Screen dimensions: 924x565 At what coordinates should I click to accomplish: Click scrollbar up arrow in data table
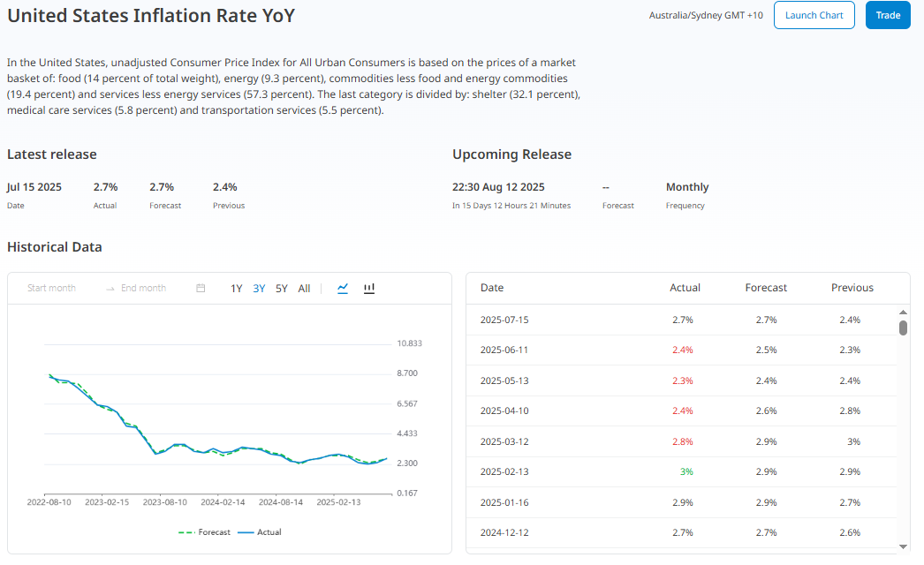(903, 313)
